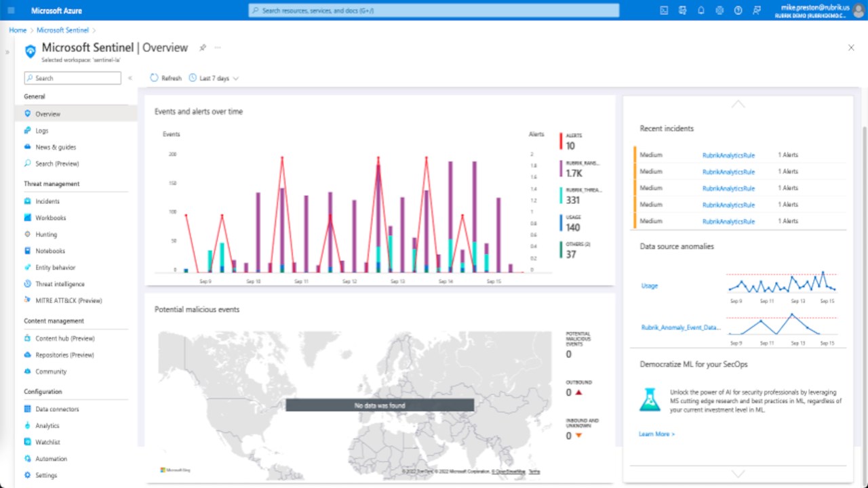This screenshot has height=488, width=868.
Task: Open the Usage data source anomaly link
Action: click(x=650, y=285)
